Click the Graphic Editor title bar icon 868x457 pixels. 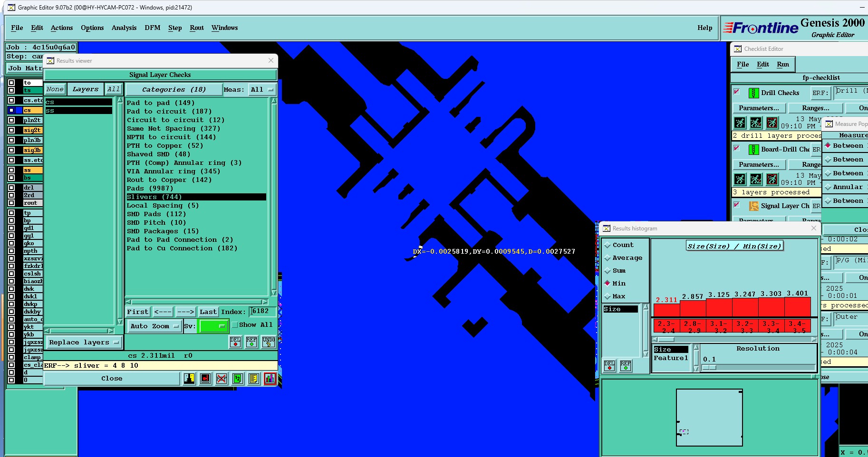[x=12, y=8]
